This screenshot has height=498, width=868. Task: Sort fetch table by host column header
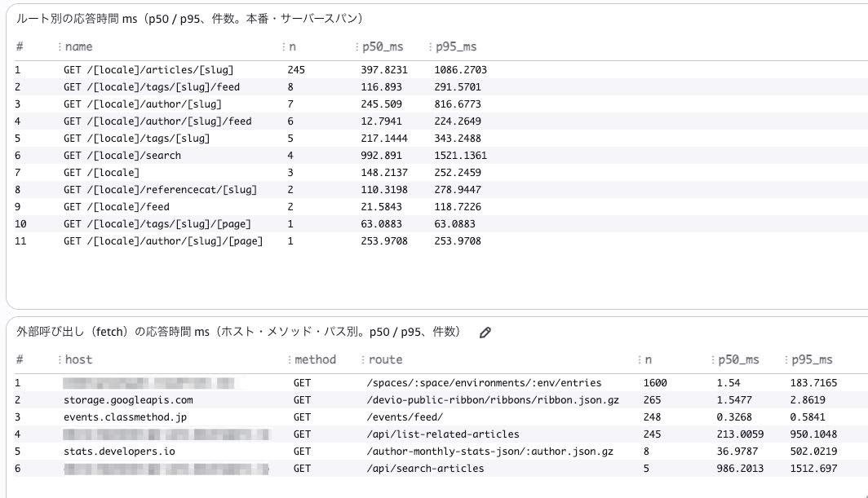(78, 359)
